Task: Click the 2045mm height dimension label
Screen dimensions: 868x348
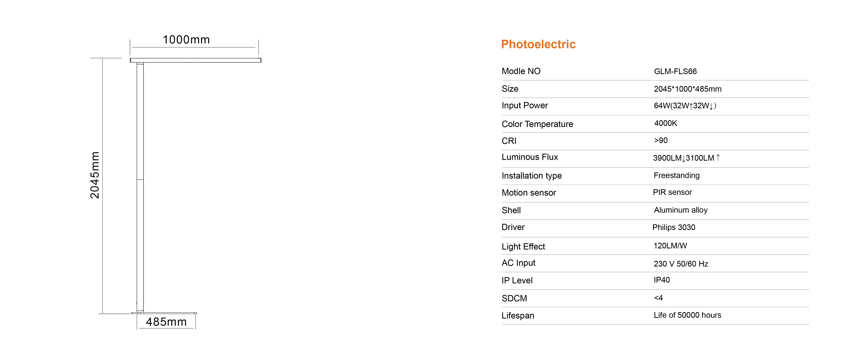Action: [95, 175]
